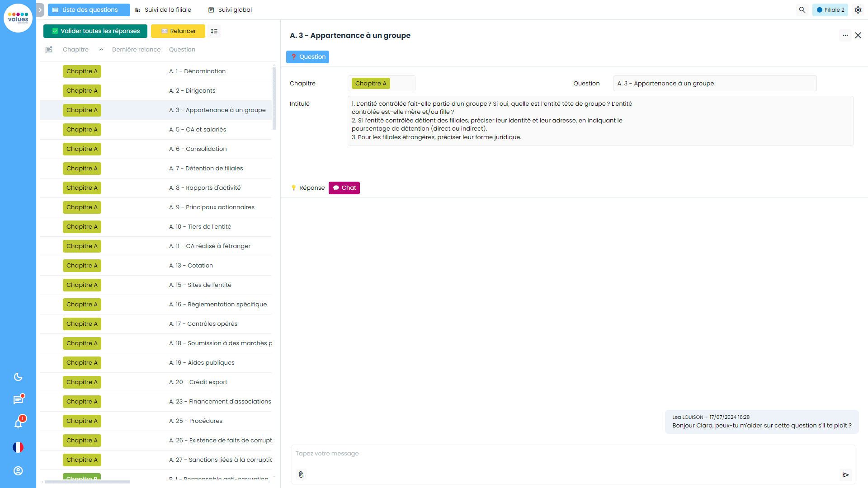Select row A. 8 - Rapports d'activité
Viewport: 868px width, 488px height.
(x=156, y=188)
